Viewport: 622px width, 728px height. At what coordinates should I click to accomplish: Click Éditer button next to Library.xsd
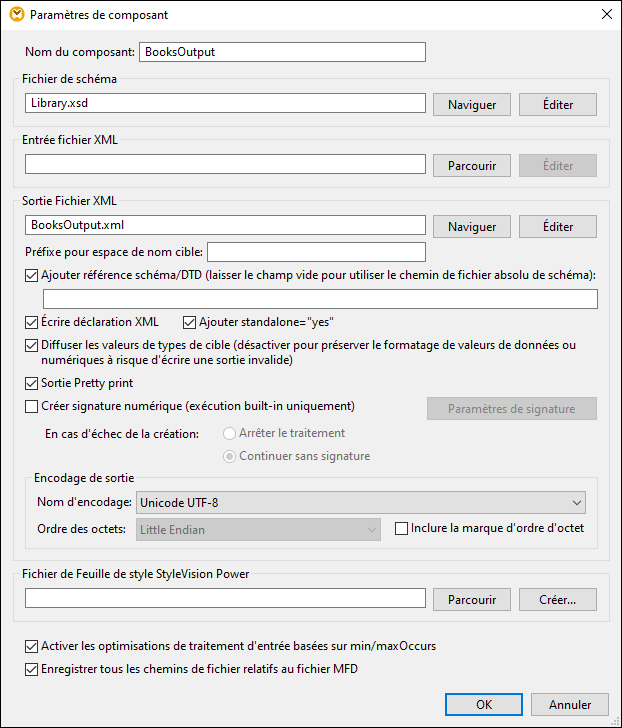558,104
